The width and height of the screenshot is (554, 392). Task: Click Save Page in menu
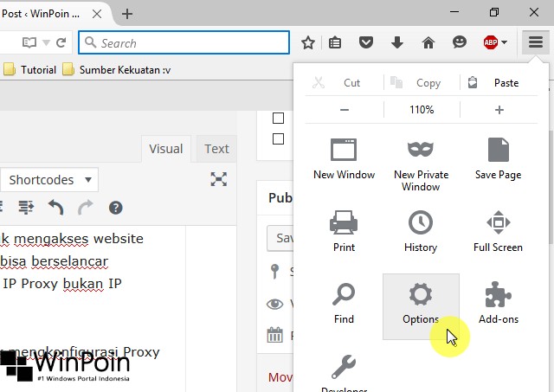[x=499, y=159]
